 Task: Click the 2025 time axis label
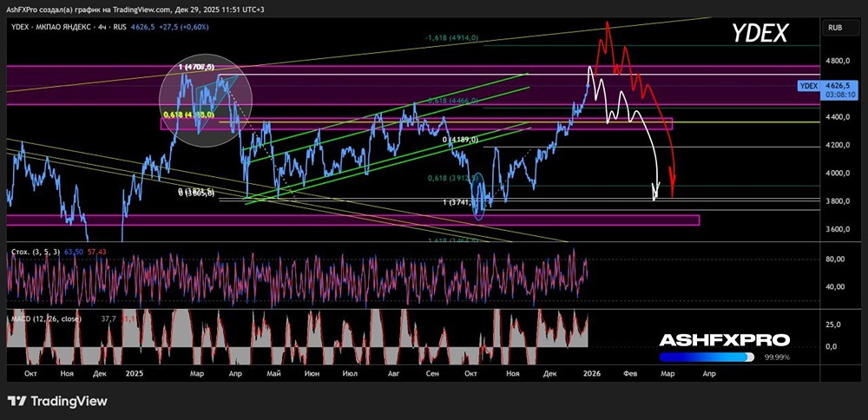click(135, 373)
